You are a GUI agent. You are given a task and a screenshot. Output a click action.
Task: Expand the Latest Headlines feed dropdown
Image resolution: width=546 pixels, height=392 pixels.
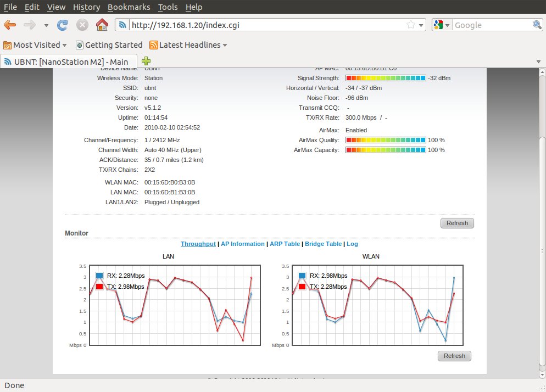(188, 45)
